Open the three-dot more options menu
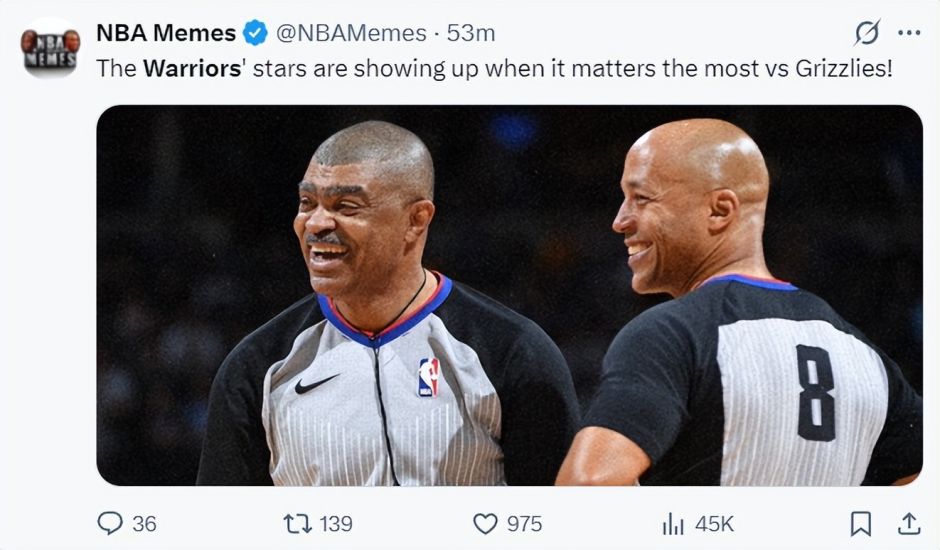 point(909,33)
